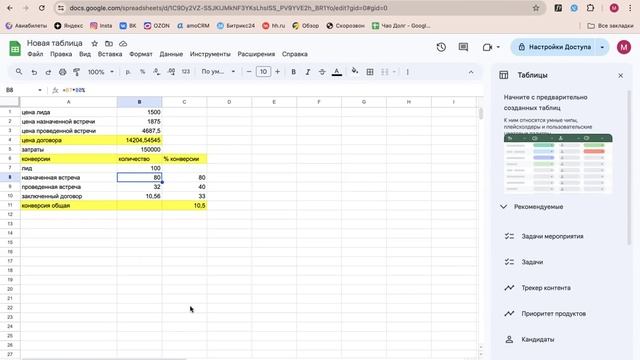This screenshot has height=360, width=640.
Task: Open the Данные menu
Action: pos(171,54)
